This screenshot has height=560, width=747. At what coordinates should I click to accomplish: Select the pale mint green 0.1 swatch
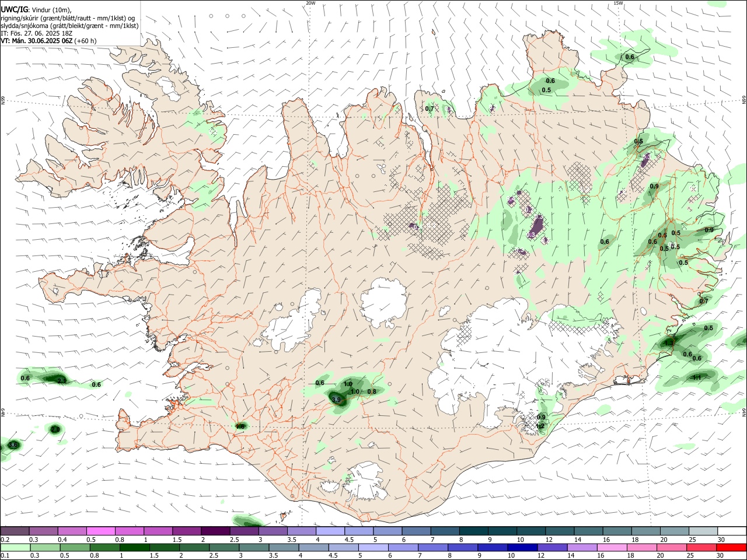click(x=15, y=547)
